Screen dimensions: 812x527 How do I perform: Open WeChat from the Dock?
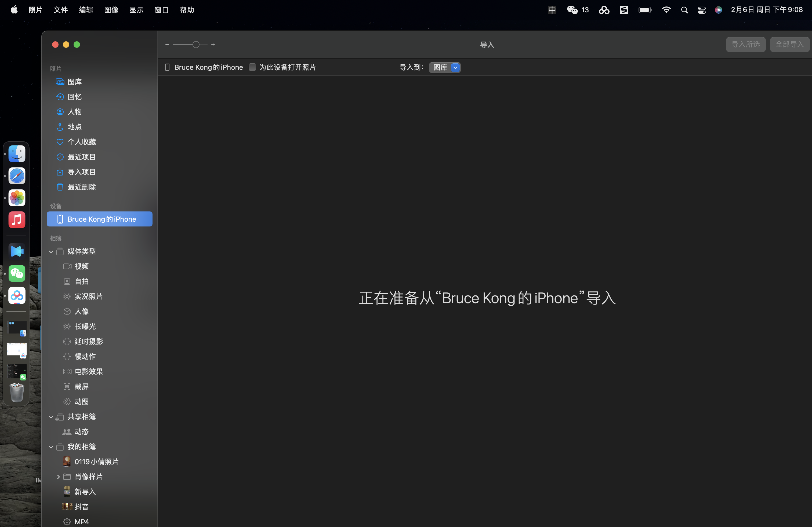[x=17, y=273]
